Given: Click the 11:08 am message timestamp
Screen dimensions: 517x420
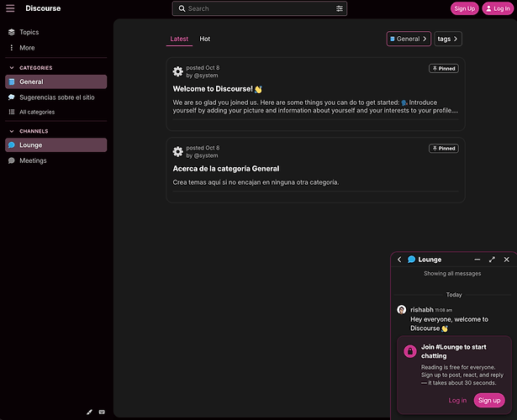Looking at the screenshot, I should click(x=444, y=310).
